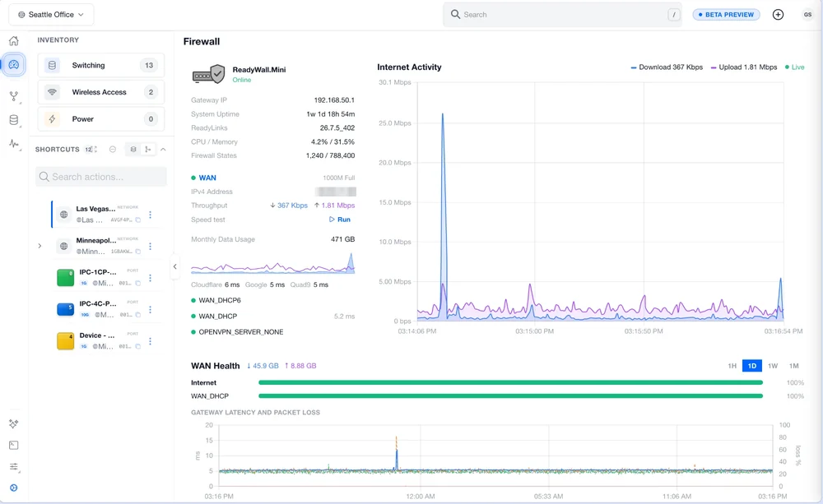Open the Home icon in left sidebar
The image size is (823, 504).
14,41
